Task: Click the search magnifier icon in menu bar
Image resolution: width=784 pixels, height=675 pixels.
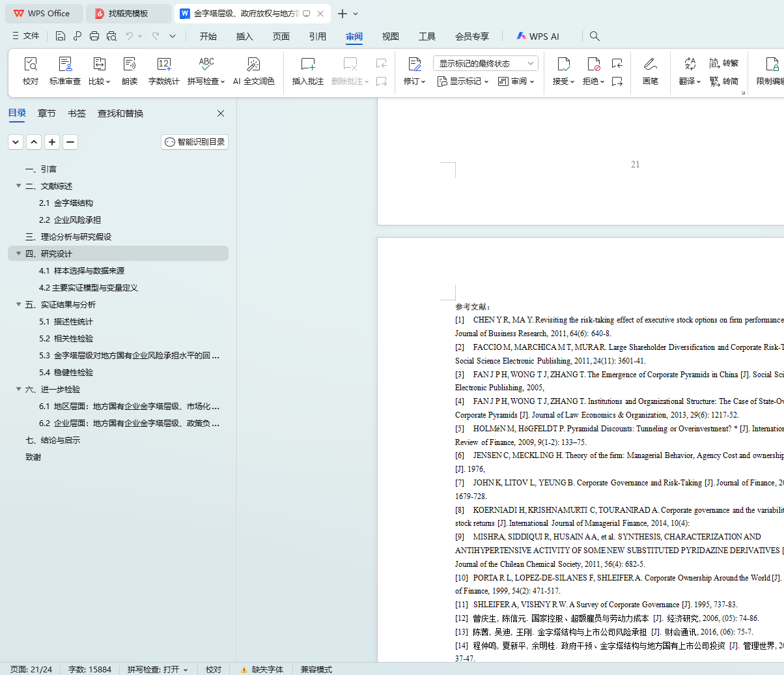Action: [x=595, y=36]
